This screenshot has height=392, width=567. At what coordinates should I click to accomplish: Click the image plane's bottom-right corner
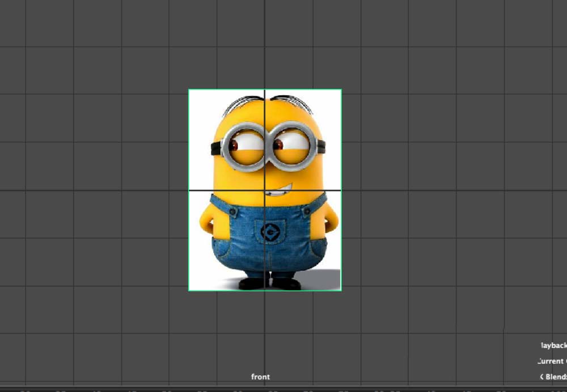(x=341, y=291)
